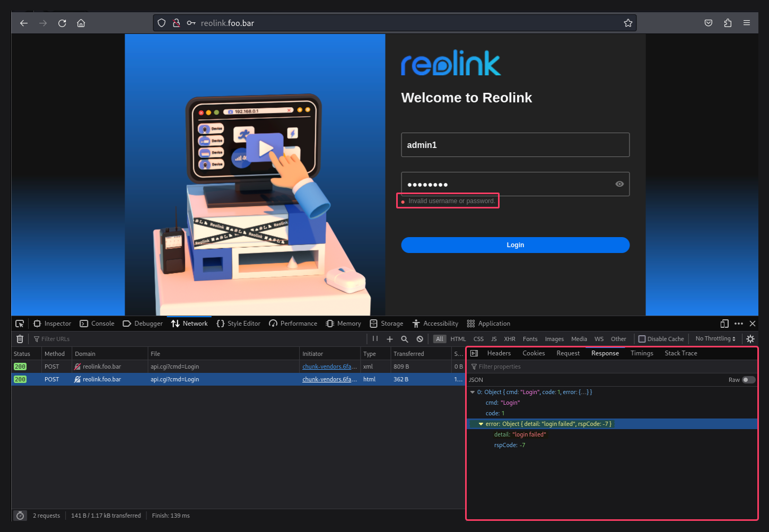Filter requests by WS type

coord(599,339)
